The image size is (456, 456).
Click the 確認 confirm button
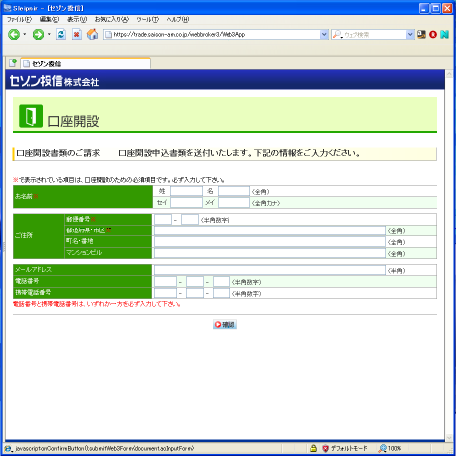click(x=225, y=324)
